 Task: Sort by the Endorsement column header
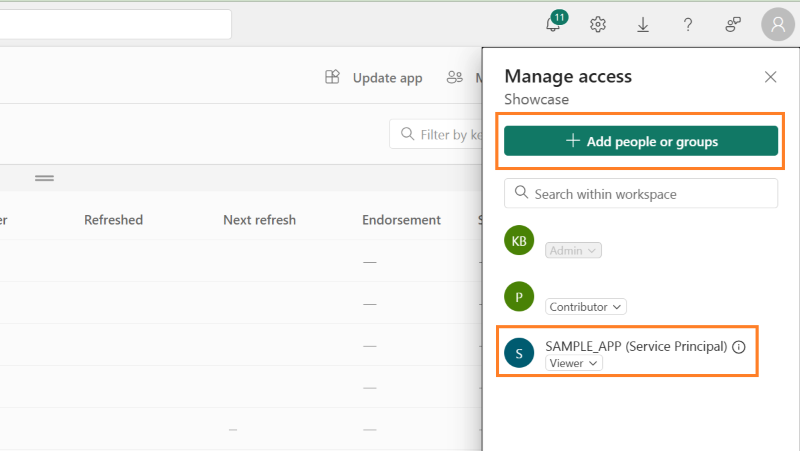401,220
